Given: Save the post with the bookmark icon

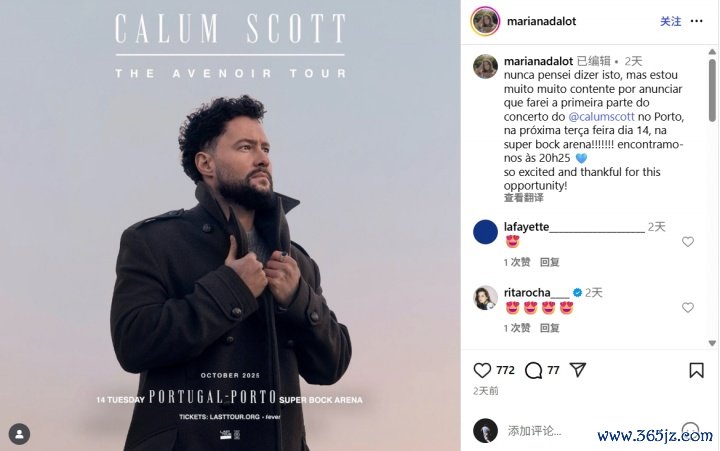Looking at the screenshot, I should [696, 370].
